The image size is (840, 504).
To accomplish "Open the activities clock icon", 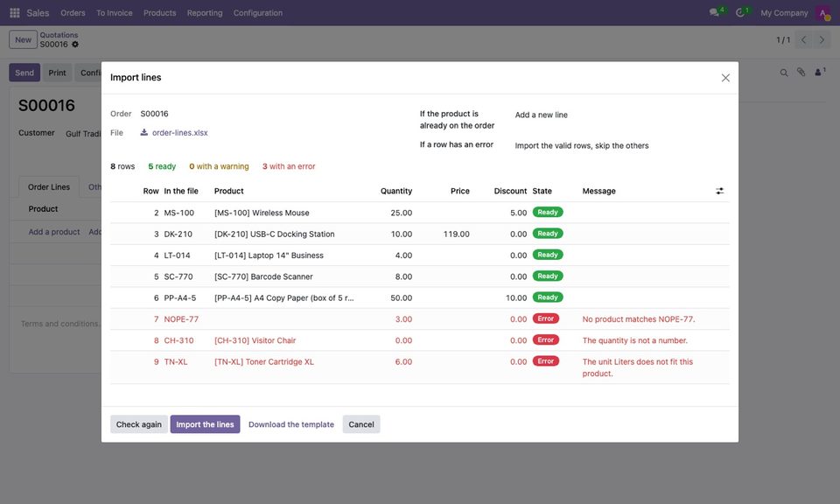I will click(740, 12).
